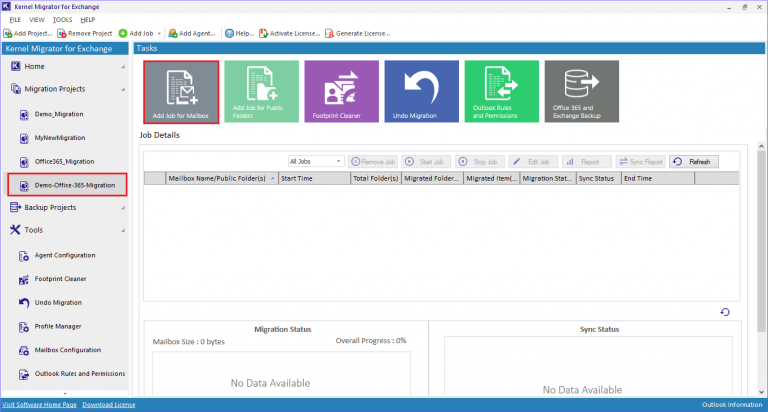Open Footprint Cleaner in sidebar tools

(60, 279)
